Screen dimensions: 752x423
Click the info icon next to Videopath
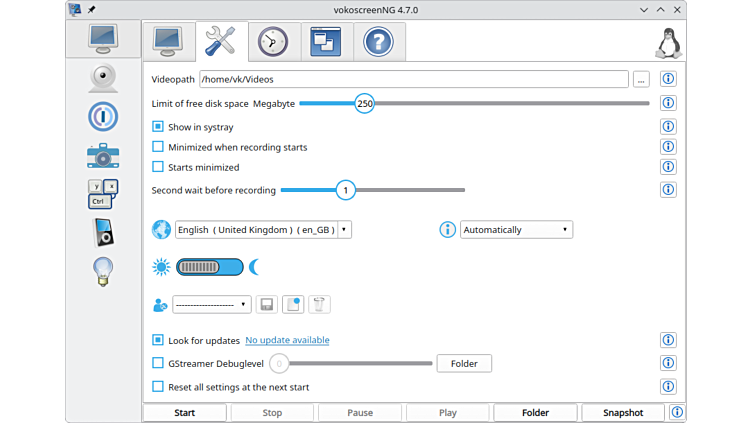[x=668, y=79]
